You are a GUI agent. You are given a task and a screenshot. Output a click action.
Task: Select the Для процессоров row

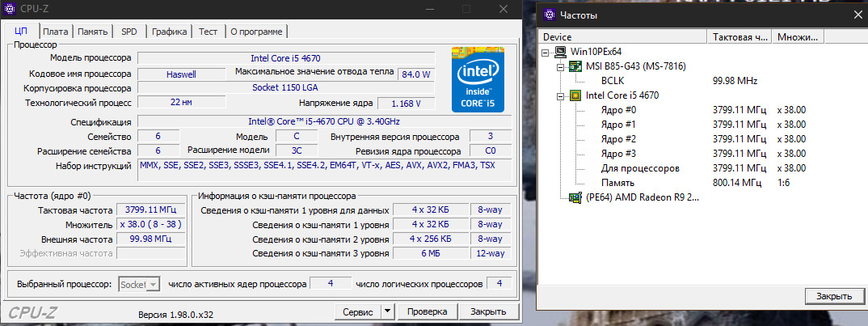(x=640, y=168)
